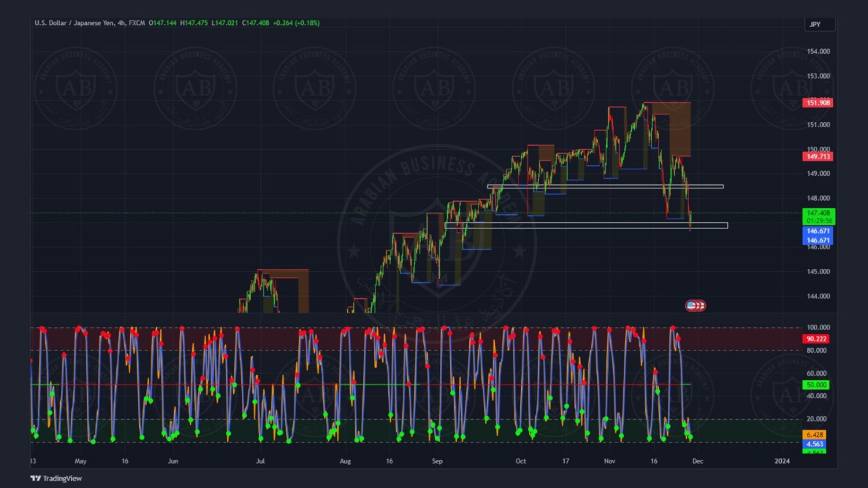Click the Sep label on time axis
Screen dimensions: 868x488
(437, 461)
